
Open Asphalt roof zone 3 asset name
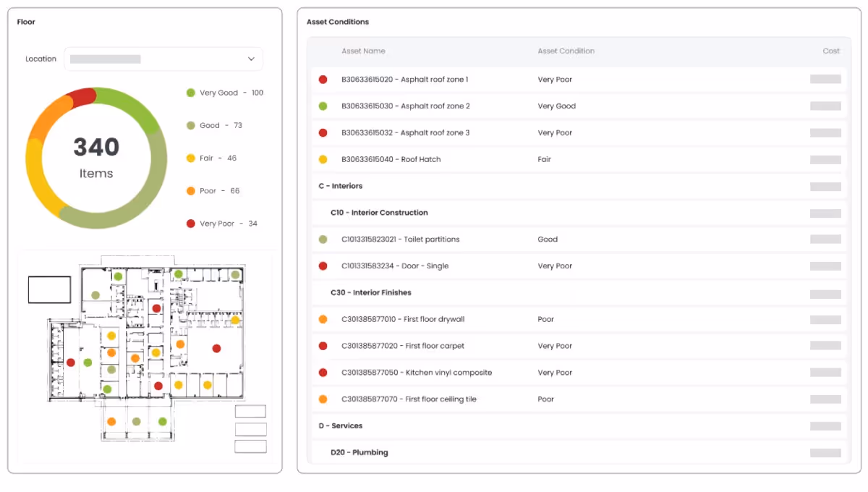click(x=405, y=133)
